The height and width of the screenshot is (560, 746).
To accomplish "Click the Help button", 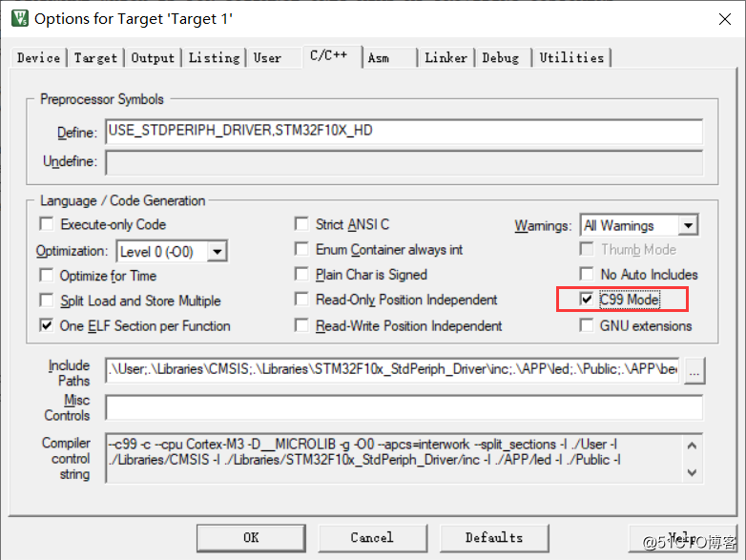I will coord(682,538).
